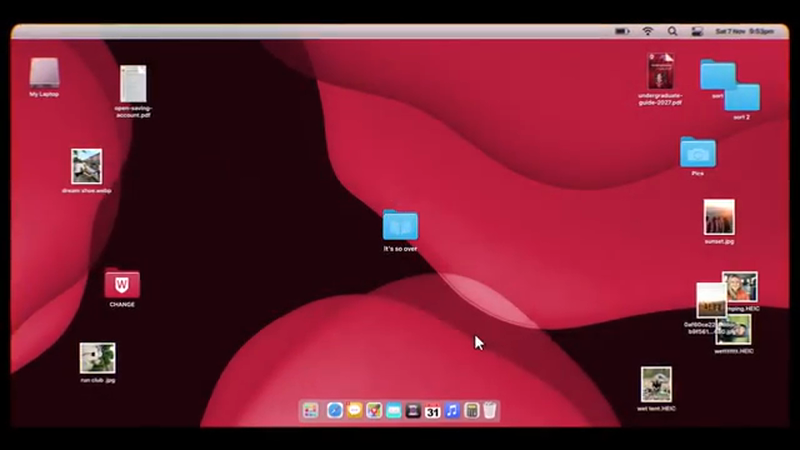Select the sunset.jpg image
The image size is (800, 450).
[x=719, y=217]
